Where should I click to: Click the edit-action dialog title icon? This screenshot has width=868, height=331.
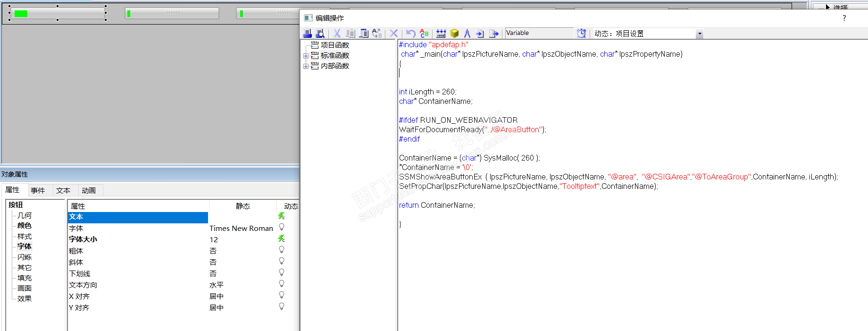click(x=308, y=18)
